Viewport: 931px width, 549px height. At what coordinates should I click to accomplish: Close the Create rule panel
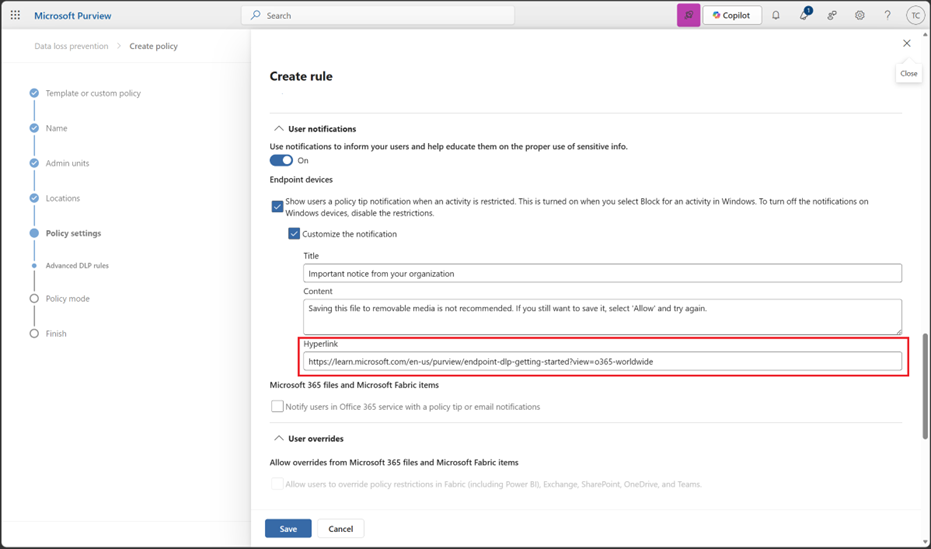tap(907, 43)
